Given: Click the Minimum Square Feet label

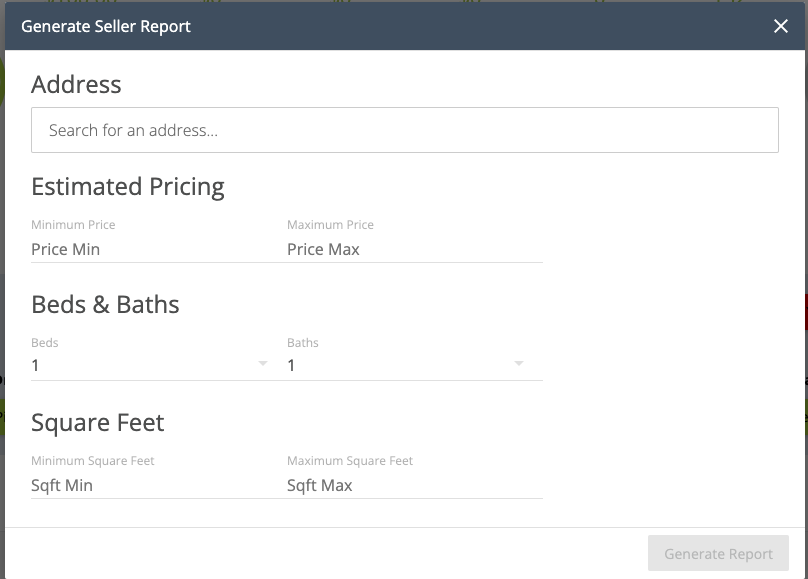Looking at the screenshot, I should 93,461.
